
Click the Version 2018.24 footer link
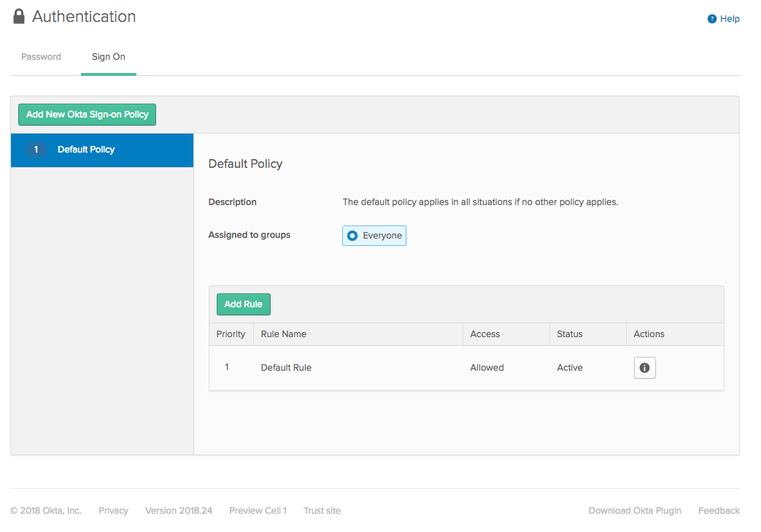click(179, 511)
